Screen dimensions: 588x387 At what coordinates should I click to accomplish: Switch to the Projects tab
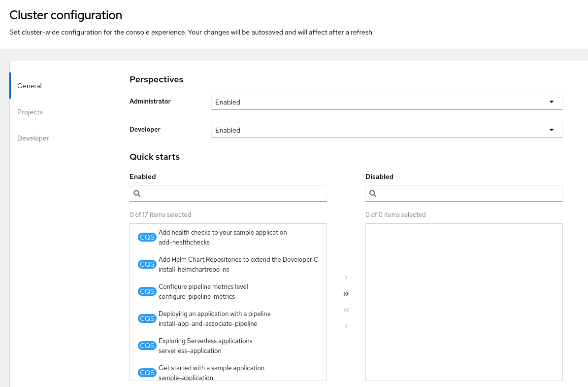(x=30, y=112)
